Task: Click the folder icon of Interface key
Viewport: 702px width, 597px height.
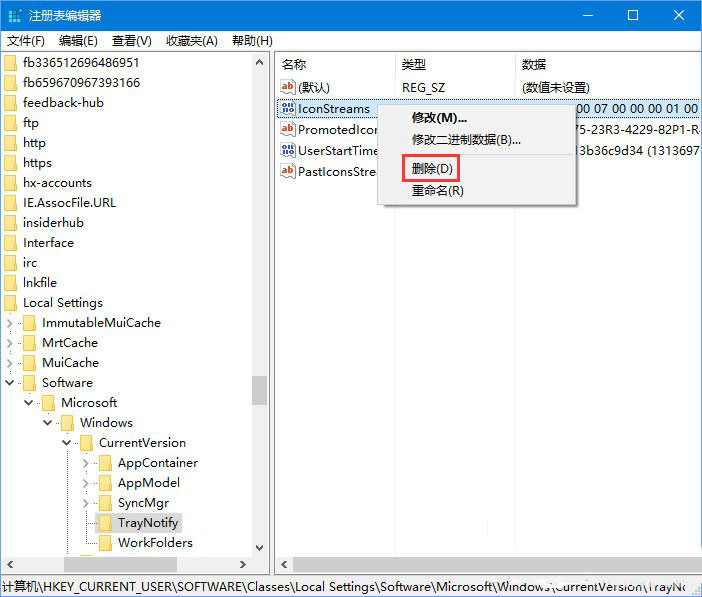Action: pos(10,243)
